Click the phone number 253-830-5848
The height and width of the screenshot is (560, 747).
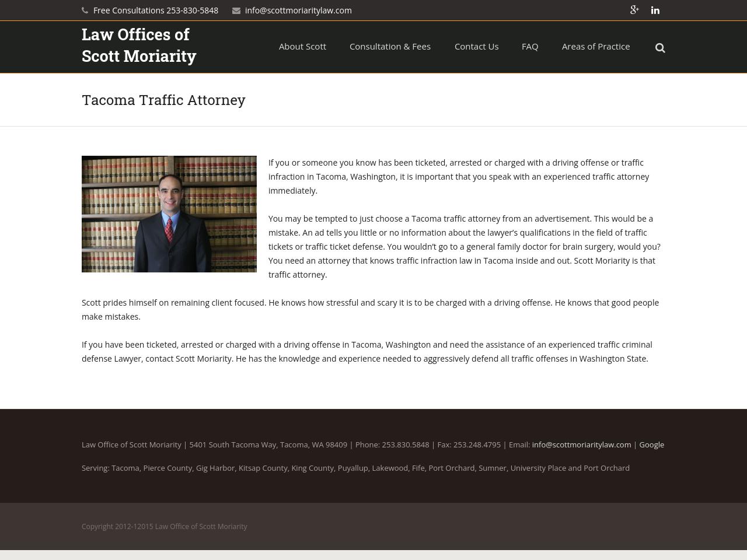tap(192, 10)
